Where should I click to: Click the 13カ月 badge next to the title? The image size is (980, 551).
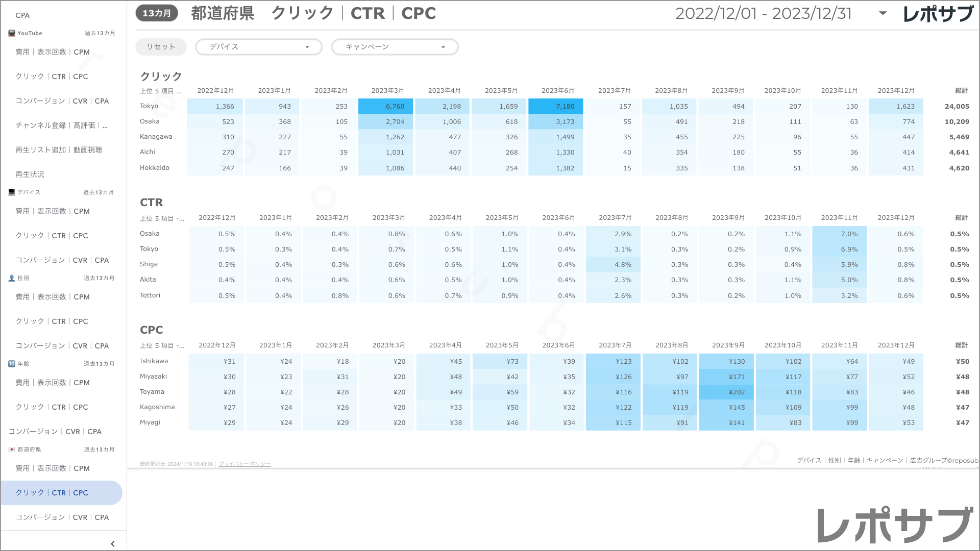[x=156, y=13]
